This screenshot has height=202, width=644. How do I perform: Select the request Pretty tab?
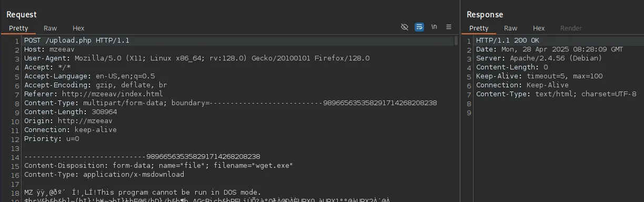click(x=18, y=28)
